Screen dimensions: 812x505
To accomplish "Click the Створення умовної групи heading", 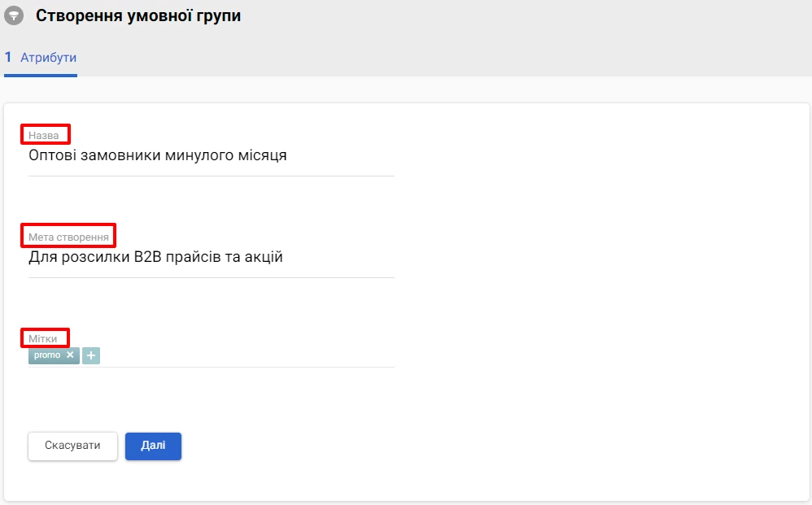I will click(138, 15).
